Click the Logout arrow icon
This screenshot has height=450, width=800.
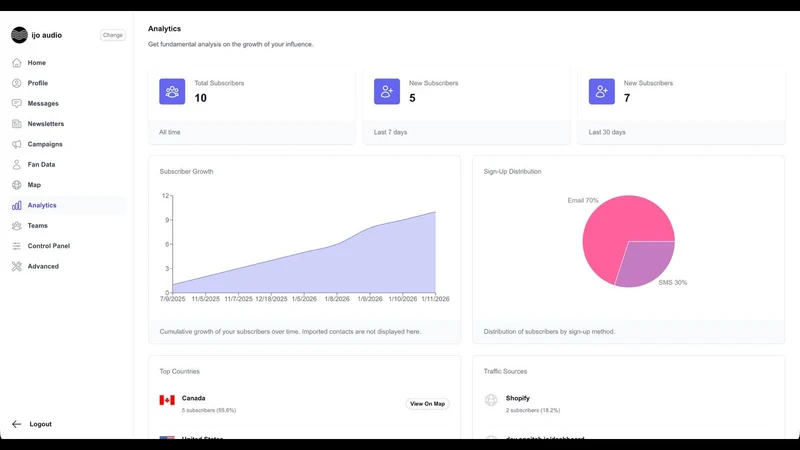(x=17, y=424)
